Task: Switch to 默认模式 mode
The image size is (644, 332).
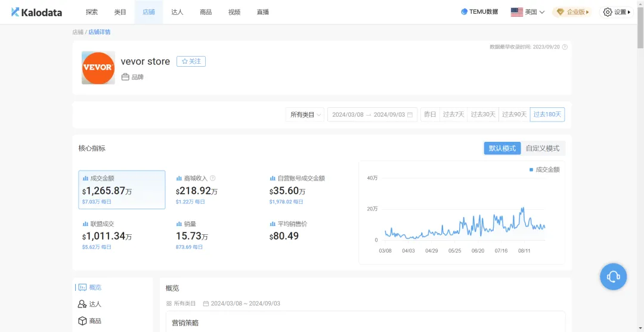Action: pos(502,148)
